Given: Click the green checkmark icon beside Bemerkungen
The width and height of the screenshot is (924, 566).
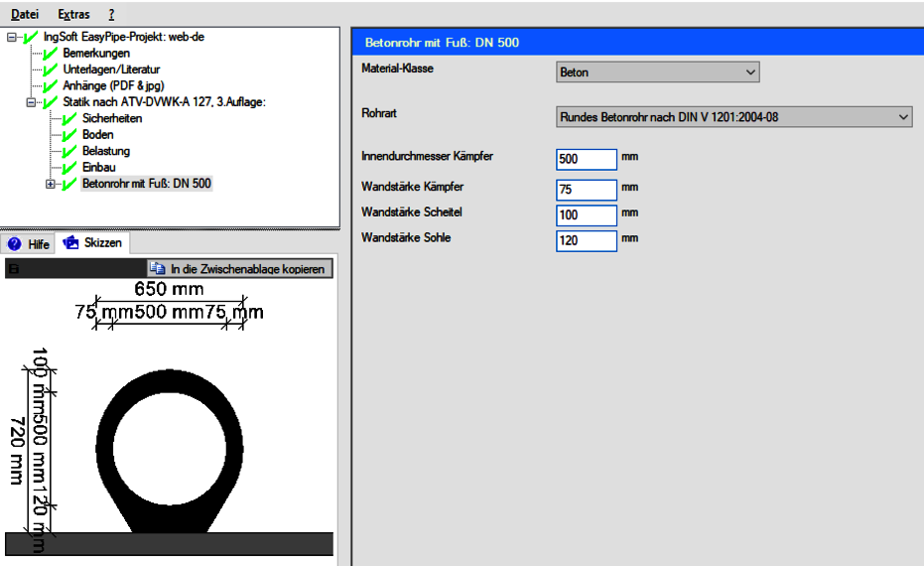Looking at the screenshot, I should pos(52,53).
